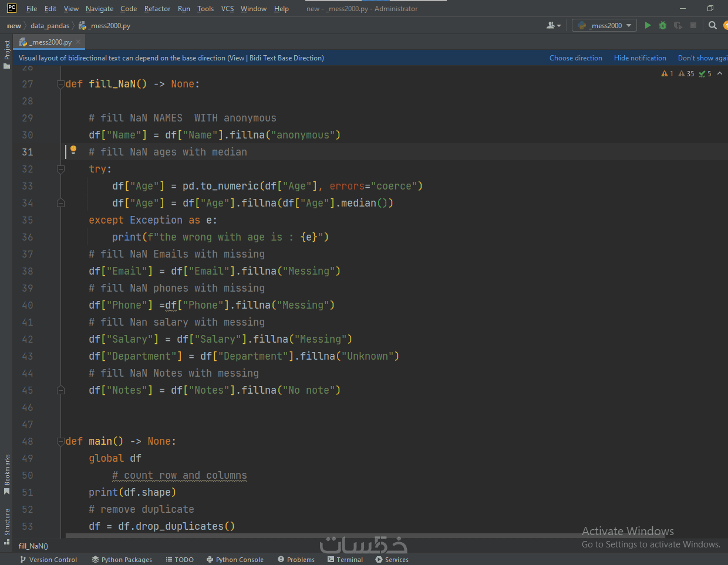Click the PyCharm logo icon

[11, 8]
